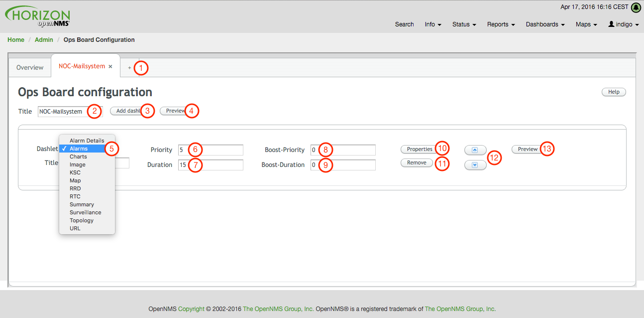Choose Surveillance dashlet option

[85, 212]
